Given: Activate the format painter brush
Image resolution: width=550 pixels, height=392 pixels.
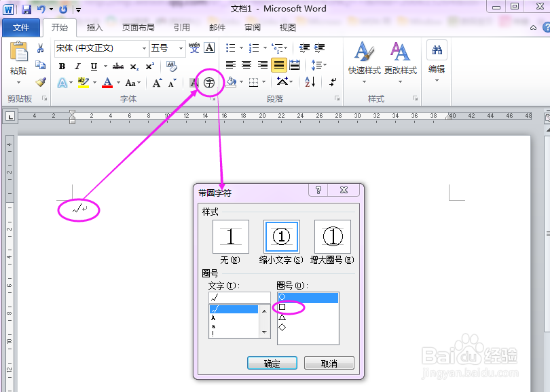Looking at the screenshot, I should tap(39, 82).
